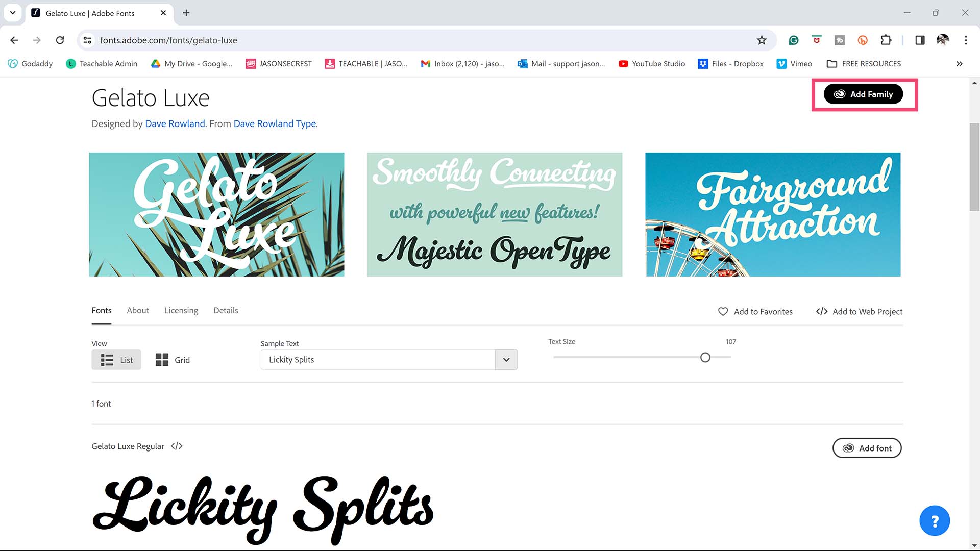
Task: Open the Grammarly extension icon
Action: [x=794, y=40]
